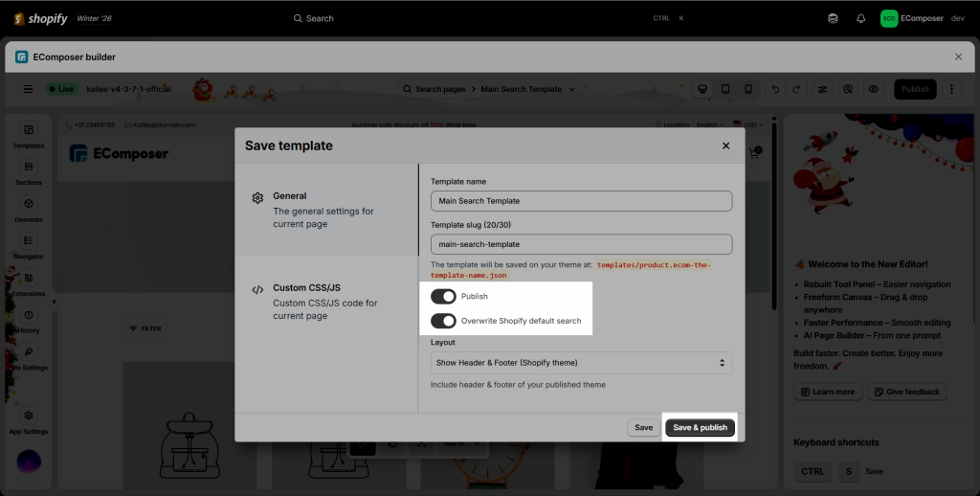This screenshot has width=980, height=496.
Task: Open the Elements panel icon
Action: [29, 208]
